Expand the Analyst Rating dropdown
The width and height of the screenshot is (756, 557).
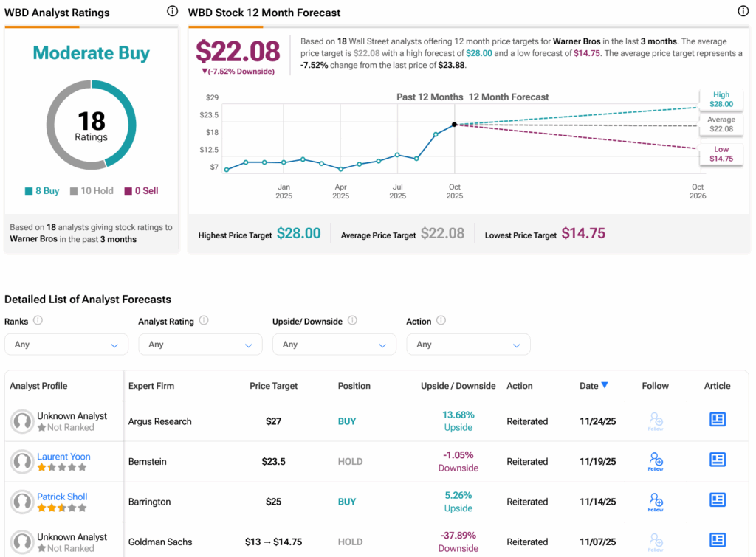[x=200, y=345]
